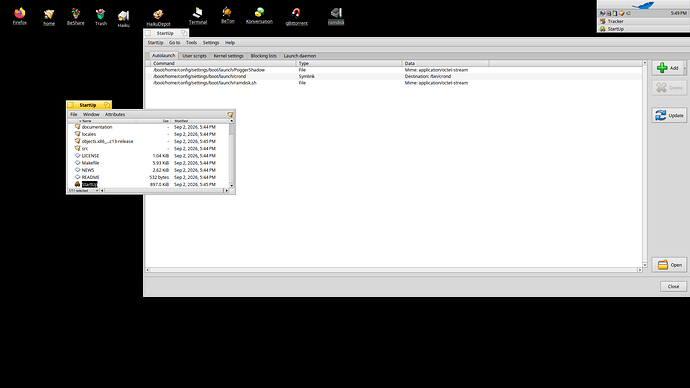Screen dimensions: 690x388
Task: Click the LICENSE file icon in Tracker
Action: (77, 155)
